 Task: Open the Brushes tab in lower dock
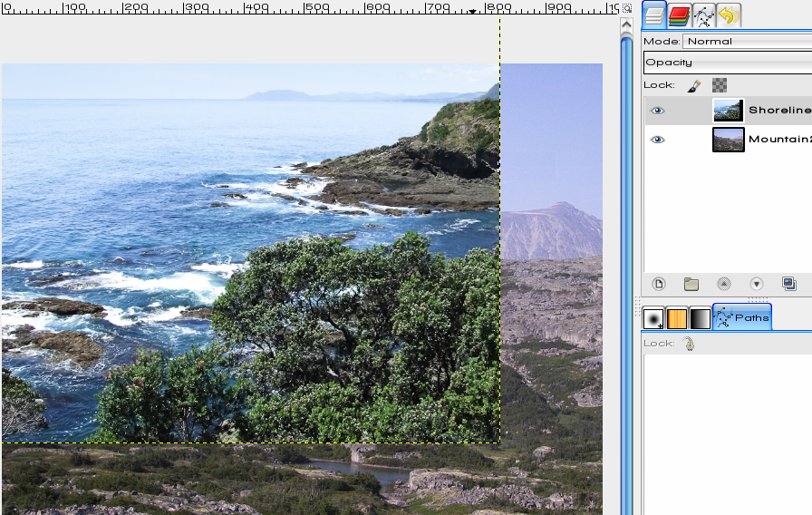(653, 318)
